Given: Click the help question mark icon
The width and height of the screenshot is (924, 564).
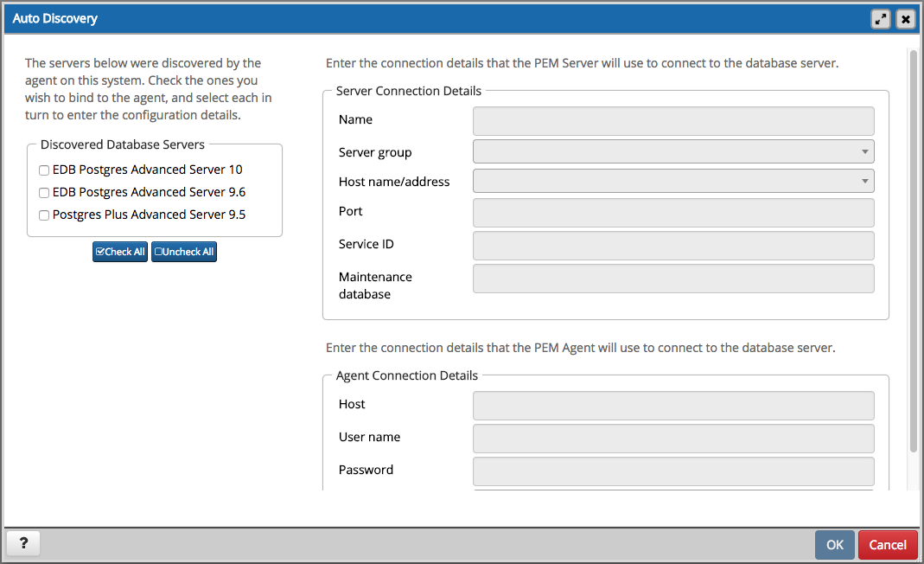Looking at the screenshot, I should (x=23, y=543).
